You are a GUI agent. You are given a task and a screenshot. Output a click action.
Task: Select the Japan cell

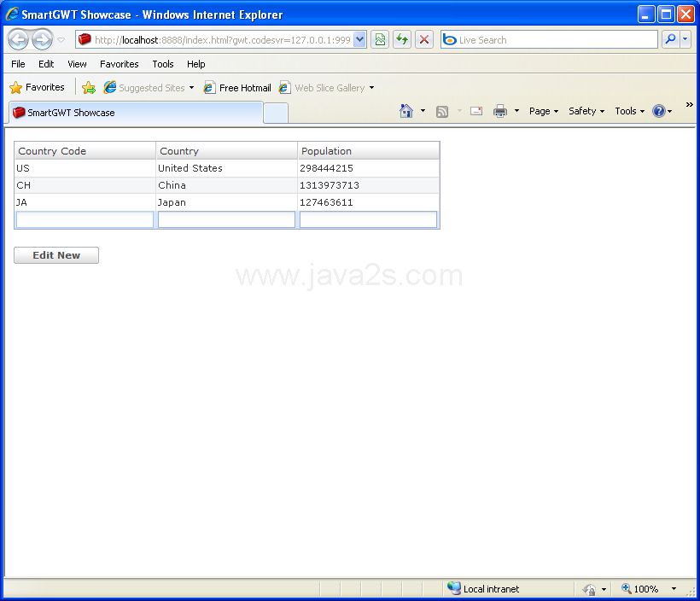coord(227,202)
